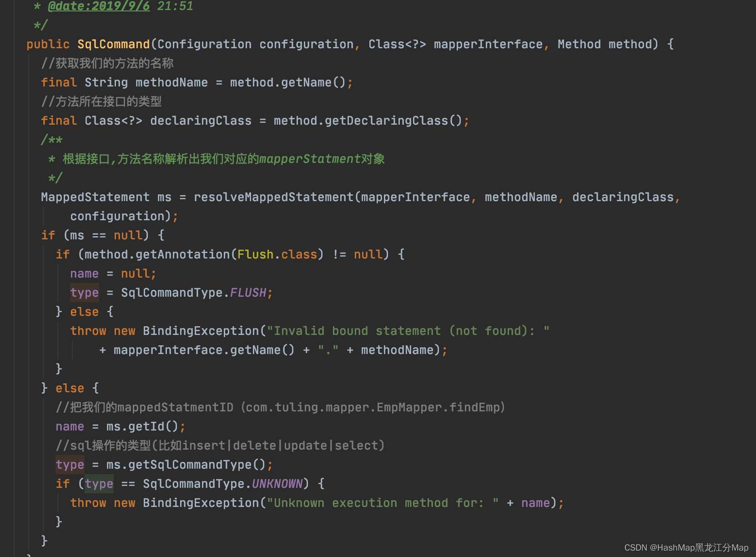The height and width of the screenshot is (557, 756).
Task: Click the comment mentioning com.tuling.mapper.EmpMapper.findEmp
Action: click(x=281, y=407)
